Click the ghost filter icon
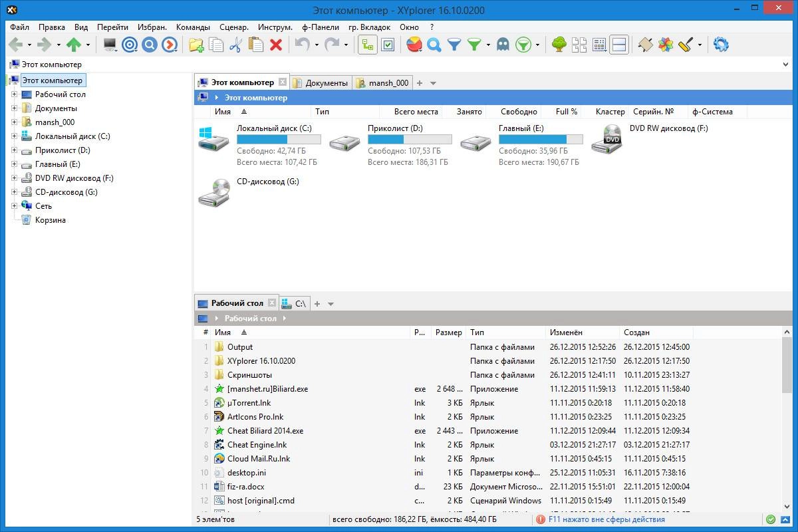The height and width of the screenshot is (532, 798). tap(503, 45)
